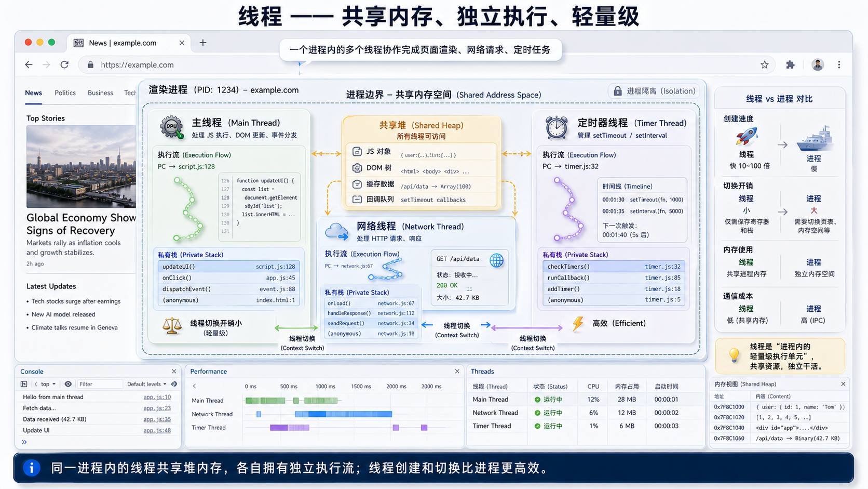Click the https://example.com address bar

[426, 65]
